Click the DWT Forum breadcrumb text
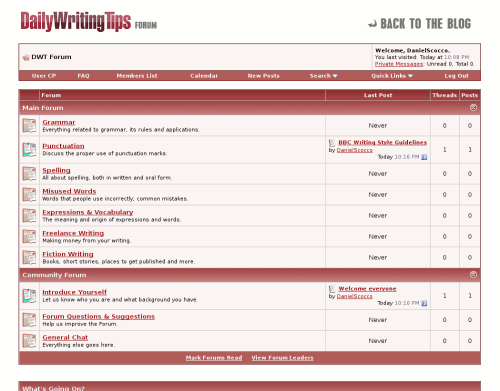The width and height of the screenshot is (500, 391). (x=51, y=57)
